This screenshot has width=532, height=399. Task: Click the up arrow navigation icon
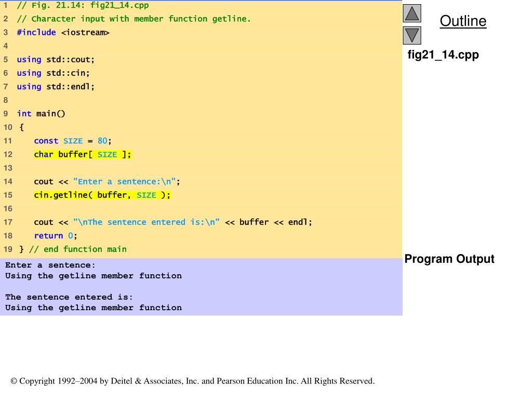pyautogui.click(x=412, y=13)
